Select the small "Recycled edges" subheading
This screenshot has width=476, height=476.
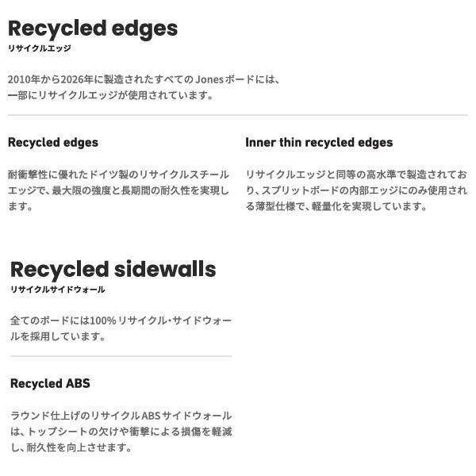coord(53,143)
